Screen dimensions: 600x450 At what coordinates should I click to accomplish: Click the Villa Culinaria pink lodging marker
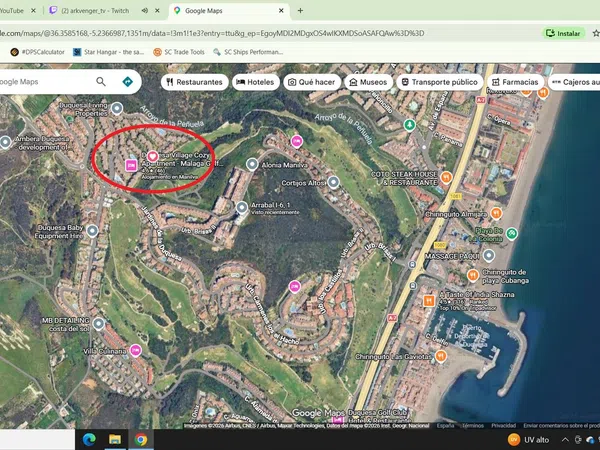point(135,351)
